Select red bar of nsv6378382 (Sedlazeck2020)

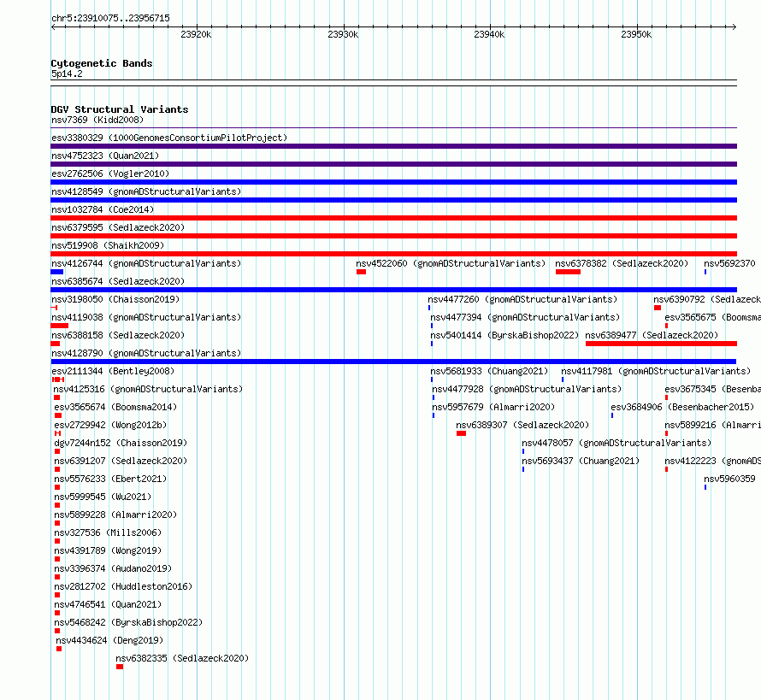[x=568, y=272]
